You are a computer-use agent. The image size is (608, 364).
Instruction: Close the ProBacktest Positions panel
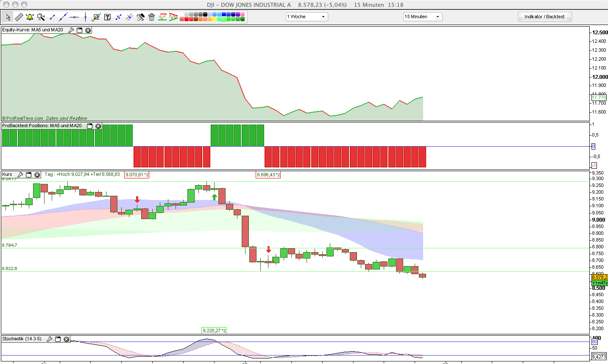click(98, 126)
